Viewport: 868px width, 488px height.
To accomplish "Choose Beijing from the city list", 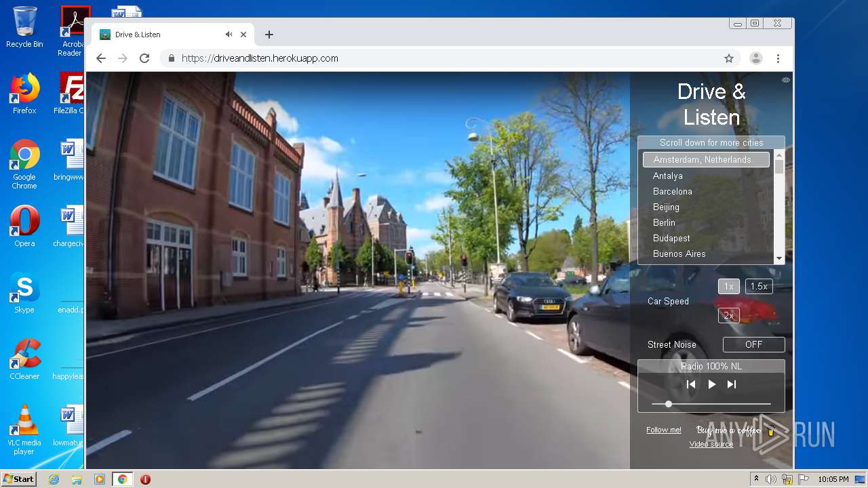I will [666, 207].
